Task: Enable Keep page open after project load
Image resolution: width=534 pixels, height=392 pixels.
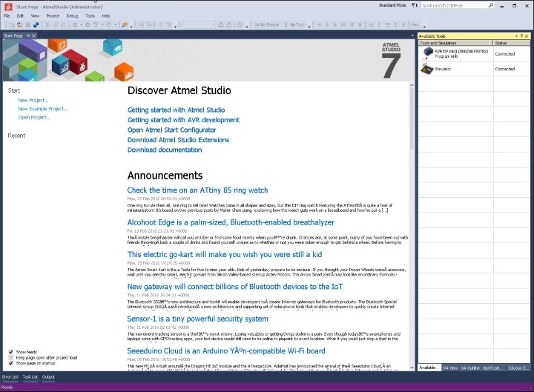Action: (11, 358)
